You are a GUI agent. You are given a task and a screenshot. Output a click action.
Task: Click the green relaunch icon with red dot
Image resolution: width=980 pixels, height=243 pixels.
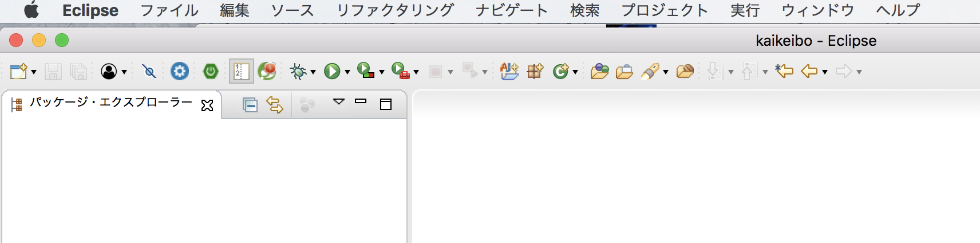point(267,71)
